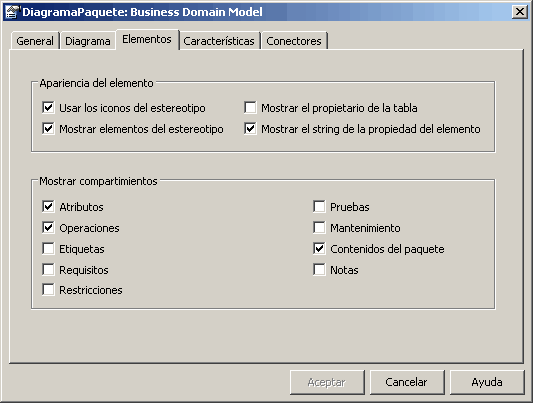Close the DiagramaPaquete dialog
This screenshot has width=533, height=403.
pyautogui.click(x=520, y=12)
